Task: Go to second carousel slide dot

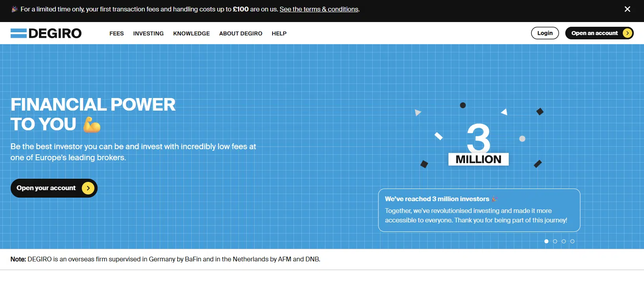Action: [x=555, y=241]
